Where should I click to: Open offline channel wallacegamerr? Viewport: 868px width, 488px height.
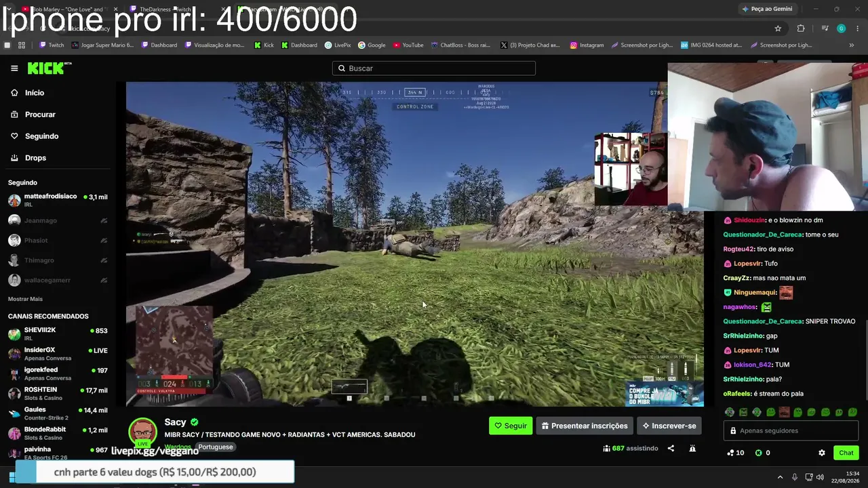pyautogui.click(x=58, y=280)
